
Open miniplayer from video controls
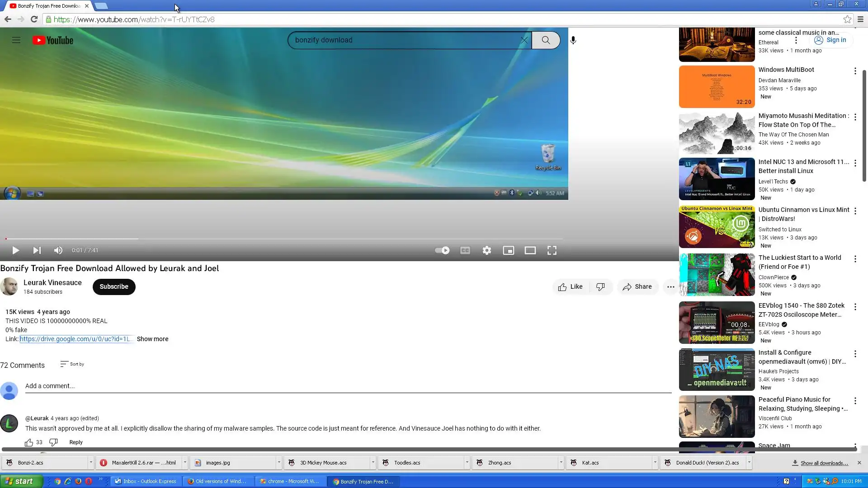click(x=508, y=250)
